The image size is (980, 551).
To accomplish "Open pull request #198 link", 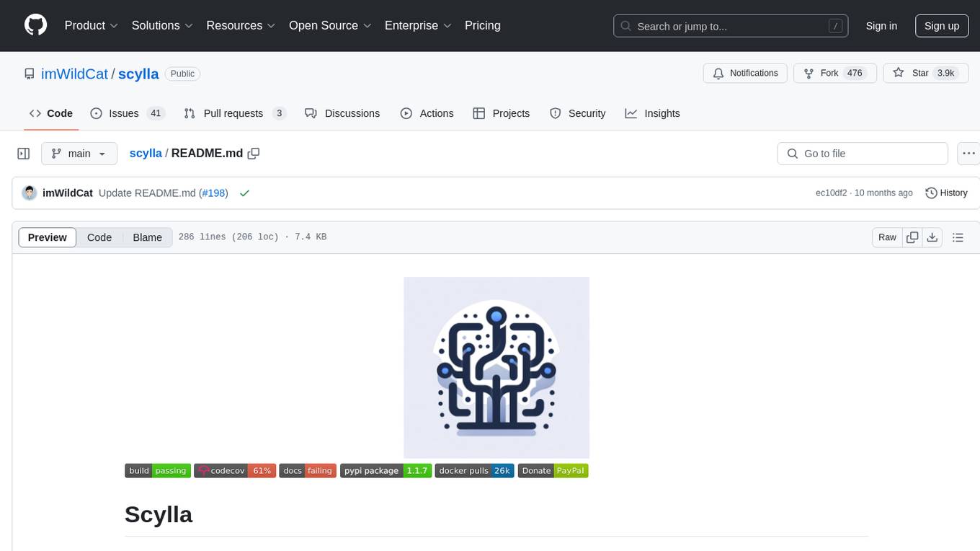I will pyautogui.click(x=214, y=193).
